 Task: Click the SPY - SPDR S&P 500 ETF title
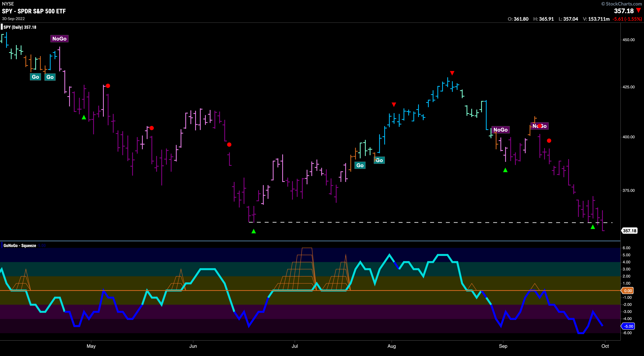click(x=34, y=11)
